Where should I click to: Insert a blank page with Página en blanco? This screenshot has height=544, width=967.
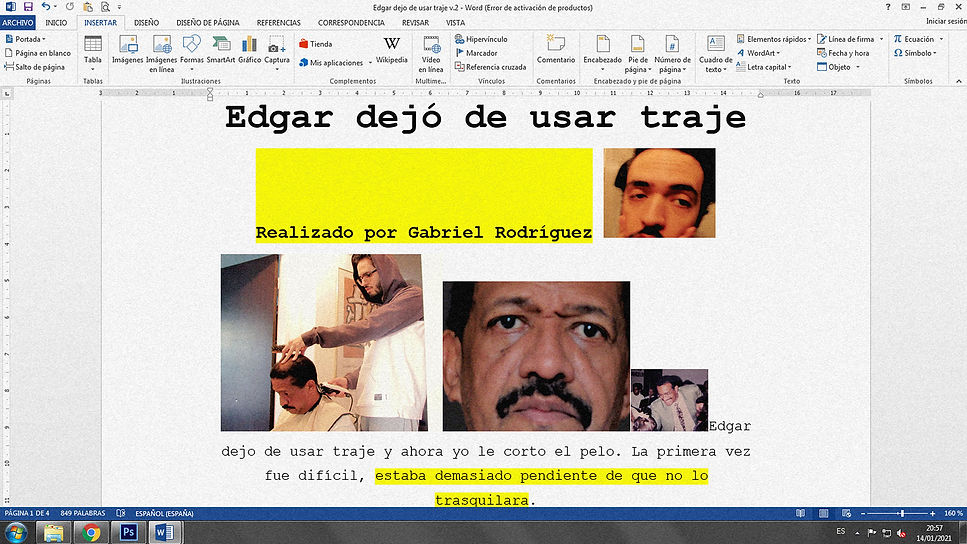click(x=38, y=53)
